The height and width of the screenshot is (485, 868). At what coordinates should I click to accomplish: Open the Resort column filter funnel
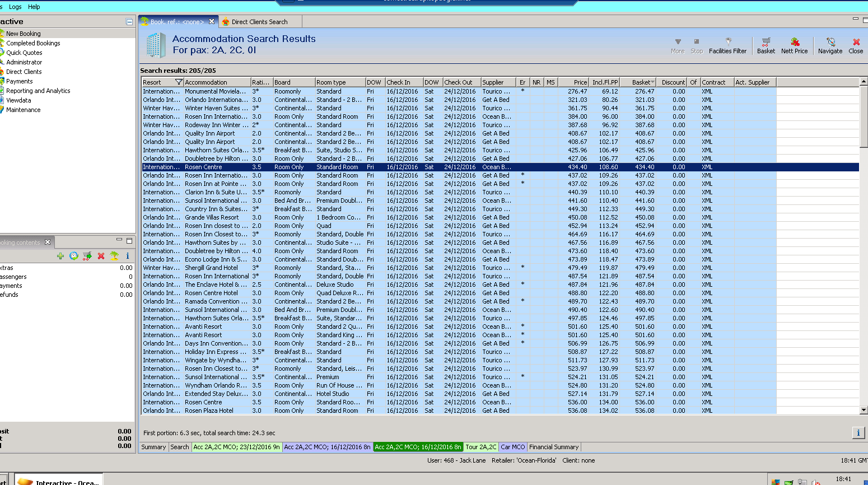[179, 82]
